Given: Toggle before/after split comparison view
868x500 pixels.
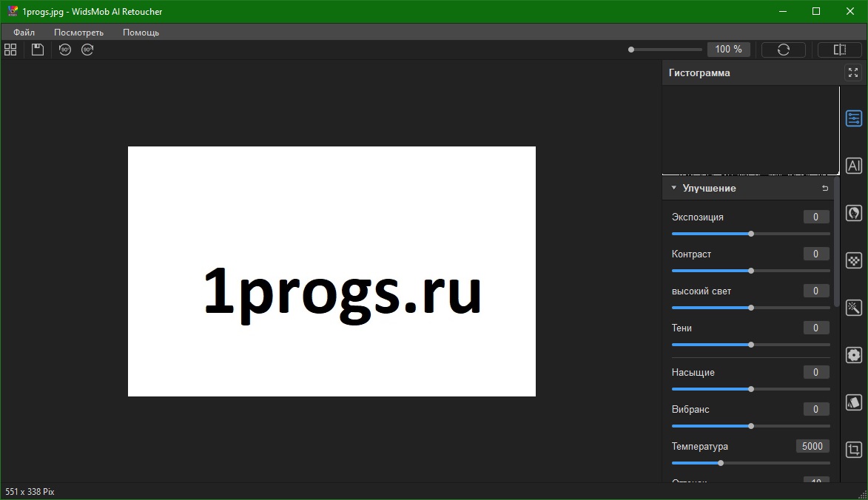Looking at the screenshot, I should pyautogui.click(x=840, y=50).
